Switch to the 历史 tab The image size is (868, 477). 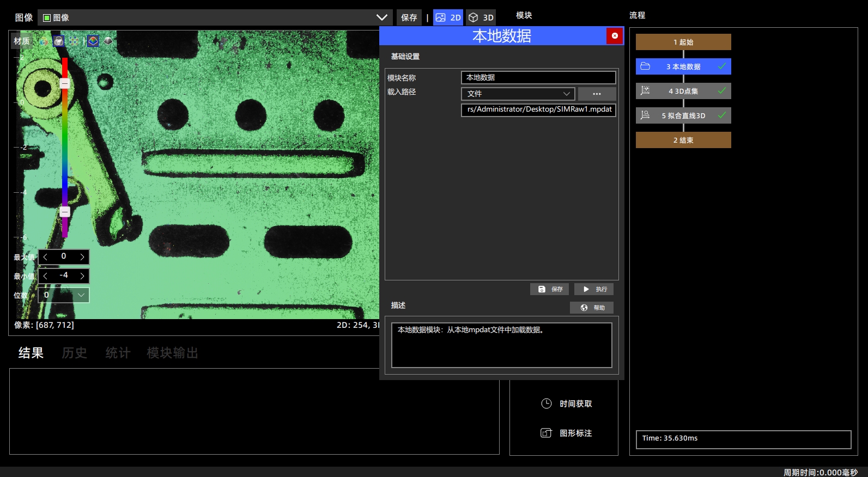[x=75, y=353]
